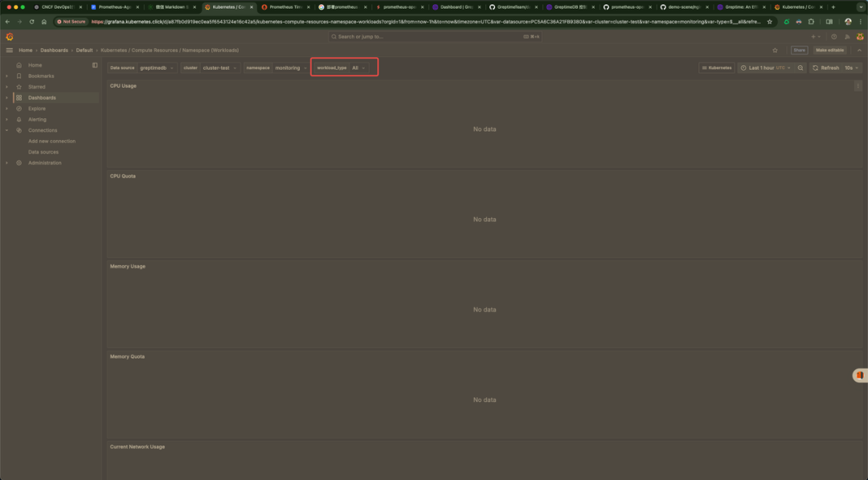The image size is (868, 480).
Task: Open the help question mark icon
Action: [x=833, y=36]
